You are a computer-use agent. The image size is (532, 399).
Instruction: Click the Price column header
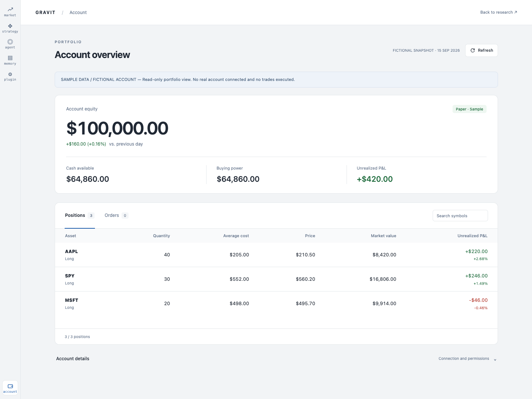(310, 236)
